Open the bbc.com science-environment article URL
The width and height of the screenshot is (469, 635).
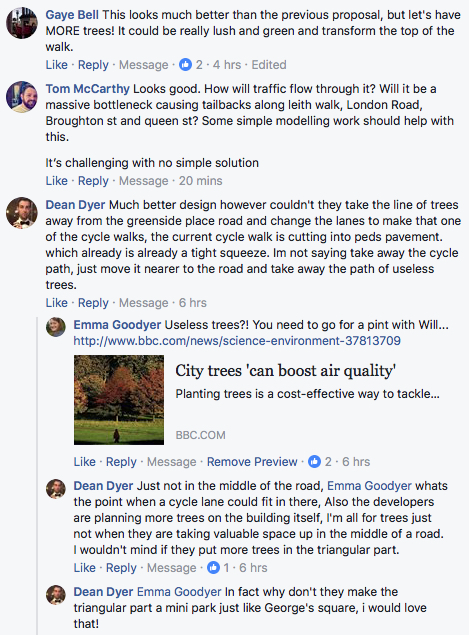point(237,341)
